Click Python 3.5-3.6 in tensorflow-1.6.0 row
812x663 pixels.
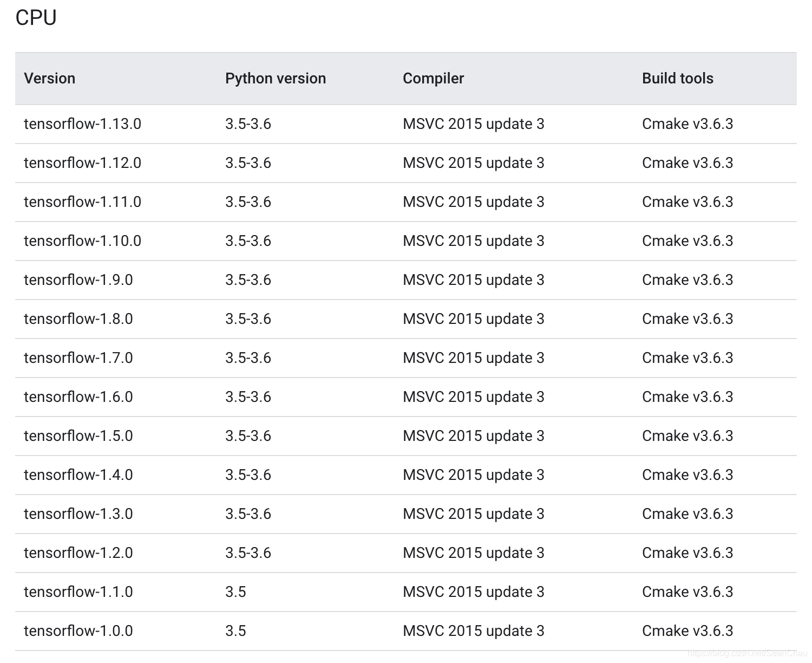tap(248, 397)
